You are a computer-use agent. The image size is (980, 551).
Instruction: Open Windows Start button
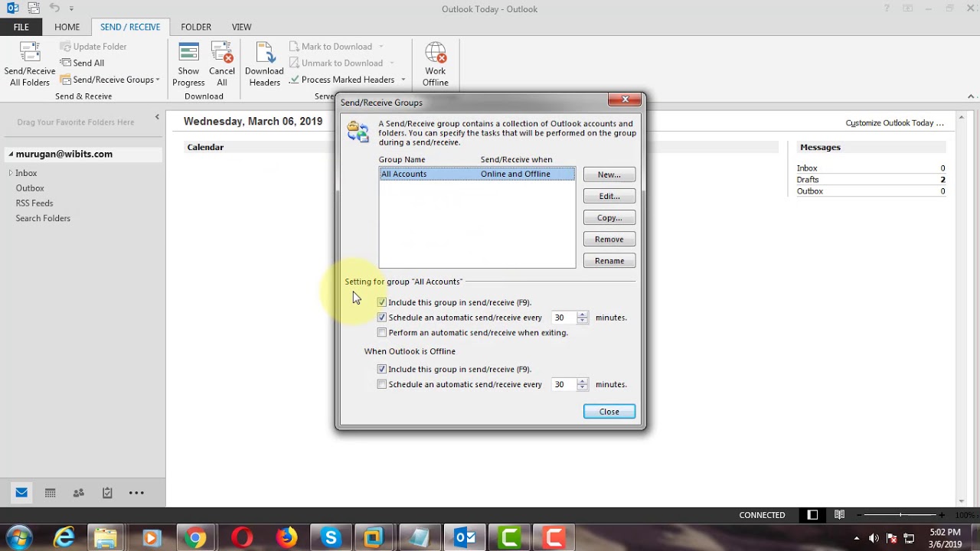pos(19,538)
